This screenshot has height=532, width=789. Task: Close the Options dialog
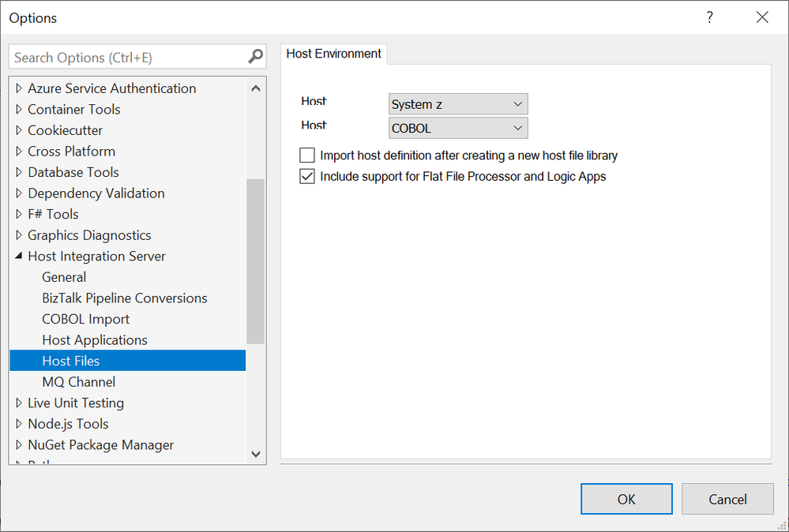tap(762, 17)
